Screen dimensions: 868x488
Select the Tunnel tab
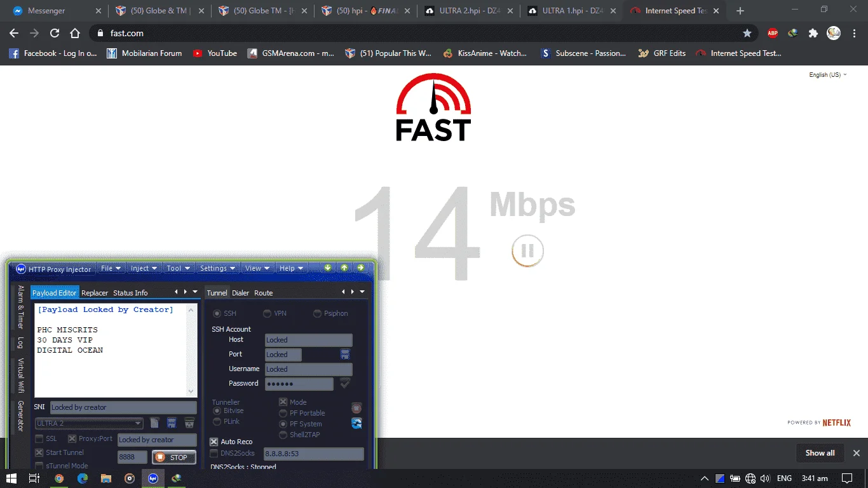[217, 293]
